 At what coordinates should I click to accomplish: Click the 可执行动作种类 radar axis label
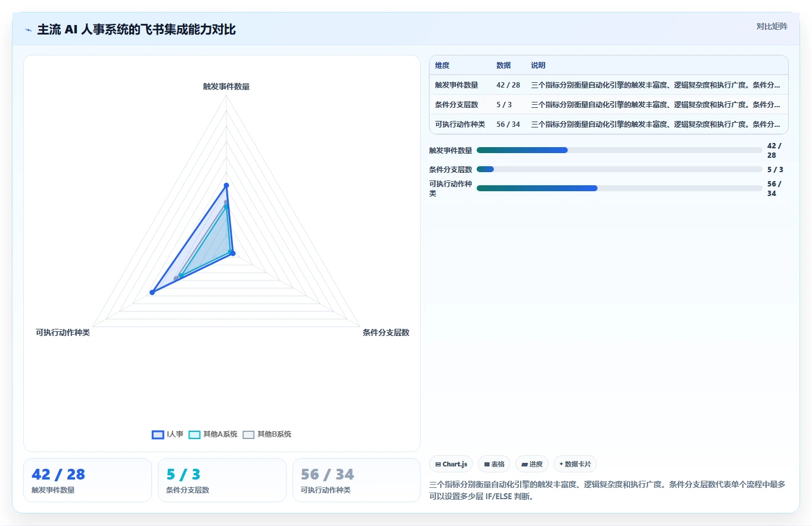click(63, 332)
